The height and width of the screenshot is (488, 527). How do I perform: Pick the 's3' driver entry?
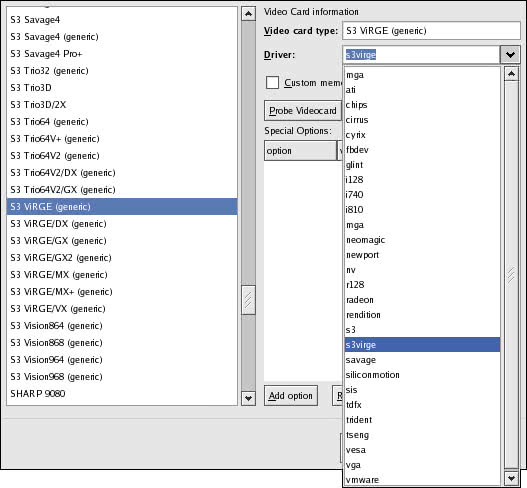click(422, 330)
